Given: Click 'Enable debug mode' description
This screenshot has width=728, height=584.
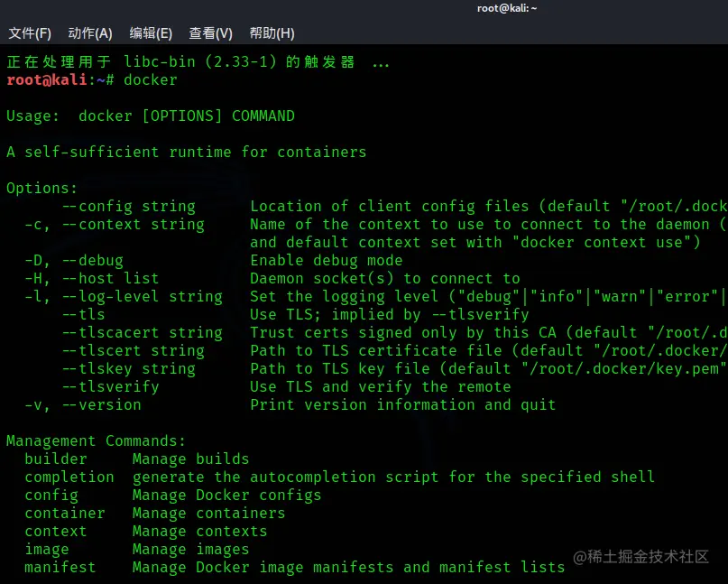Looking at the screenshot, I should tap(327, 260).
